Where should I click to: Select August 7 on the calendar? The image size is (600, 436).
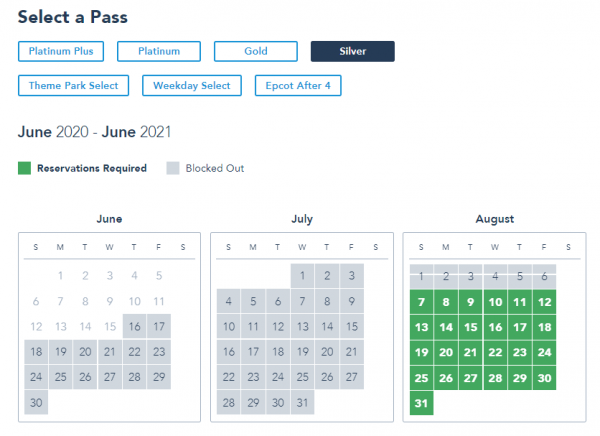422,301
